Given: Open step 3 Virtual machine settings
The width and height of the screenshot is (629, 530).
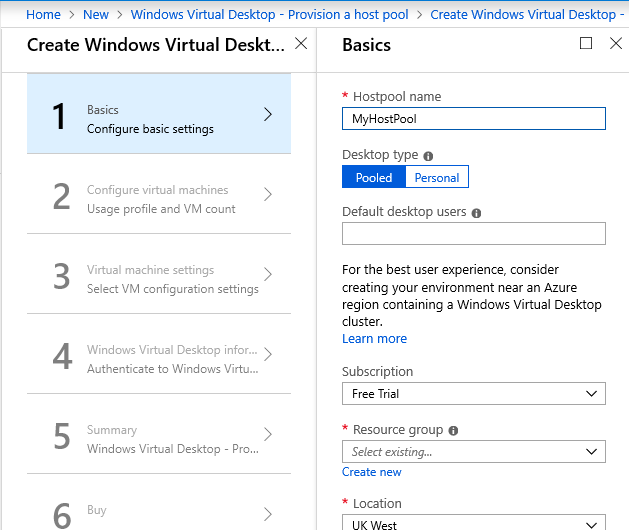Looking at the screenshot, I should point(159,274).
